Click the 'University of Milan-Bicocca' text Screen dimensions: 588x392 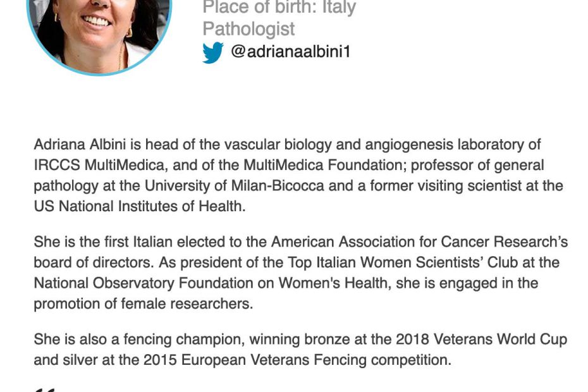tap(235, 186)
